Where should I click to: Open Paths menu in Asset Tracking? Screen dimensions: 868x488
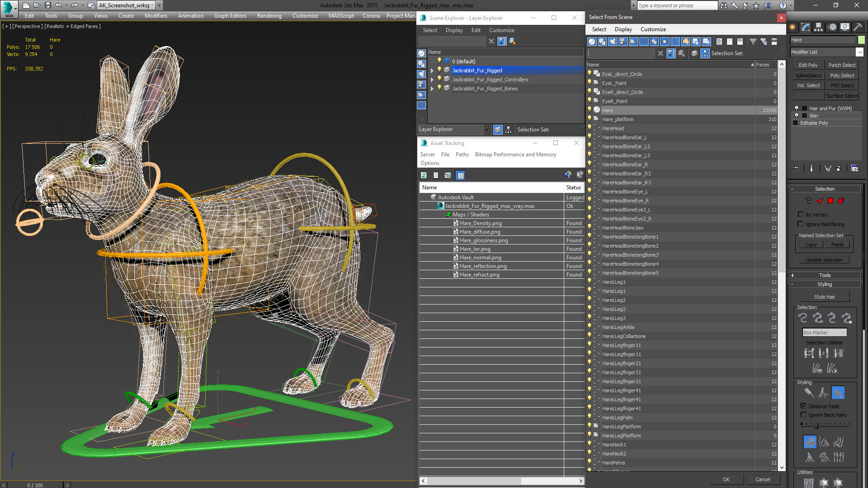462,155
